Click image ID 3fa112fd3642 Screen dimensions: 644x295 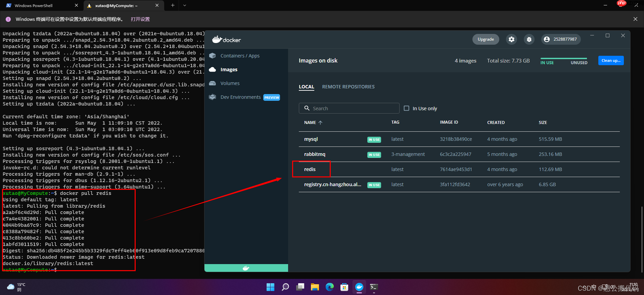[455, 184]
